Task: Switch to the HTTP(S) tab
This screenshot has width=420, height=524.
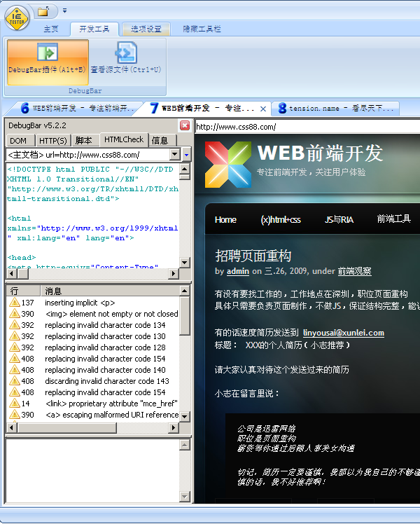Action: tap(53, 141)
